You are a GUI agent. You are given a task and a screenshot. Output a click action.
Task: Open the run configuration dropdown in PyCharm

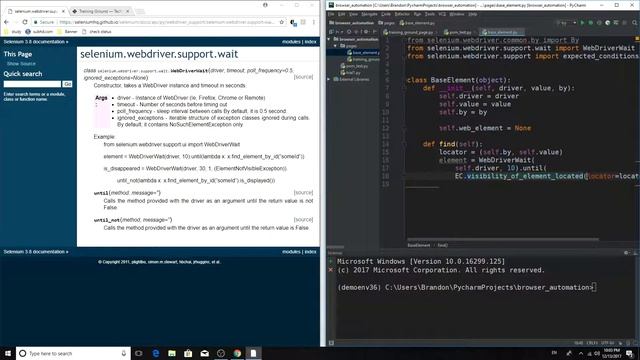click(568, 23)
